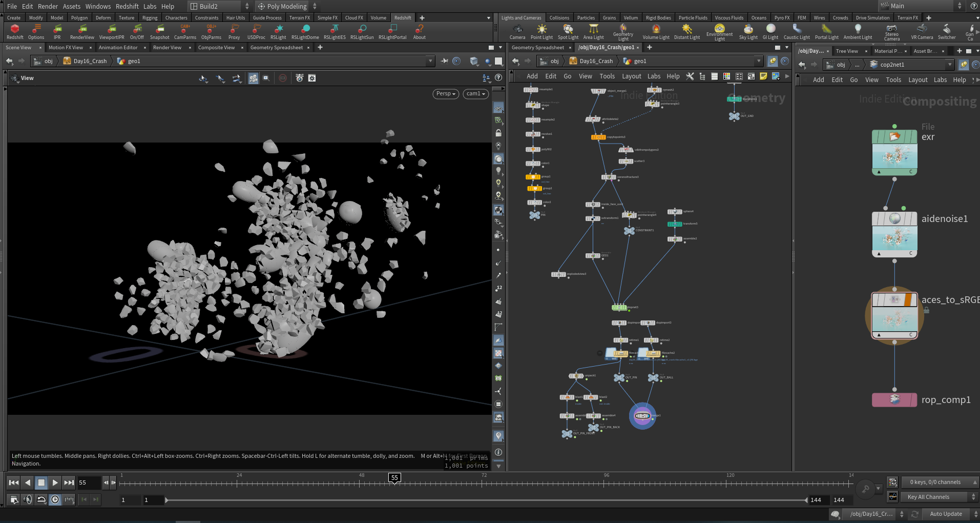
Task: Add a Sky Light from the shelf
Action: tap(748, 32)
